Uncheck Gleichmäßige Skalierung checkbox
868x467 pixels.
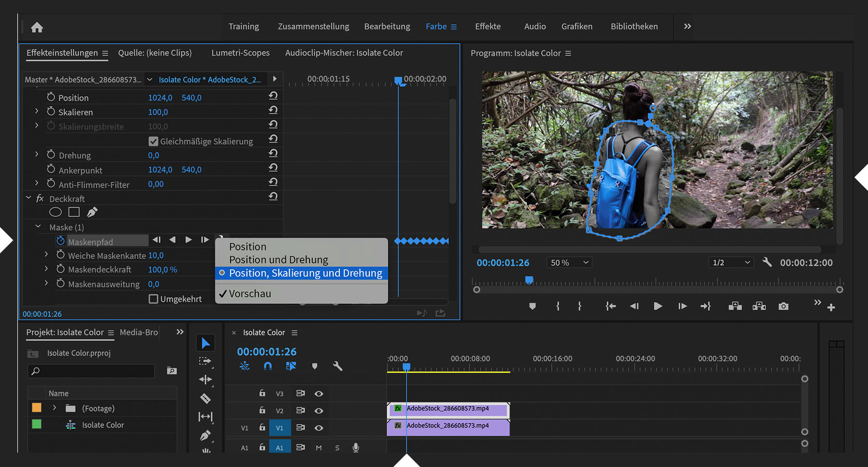pos(153,141)
